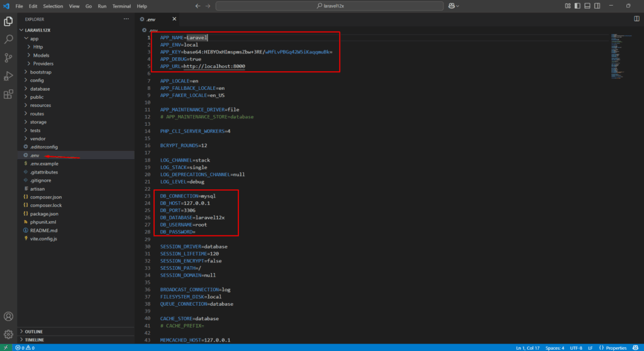
Task: Collapse the app folder
Action: click(34, 38)
